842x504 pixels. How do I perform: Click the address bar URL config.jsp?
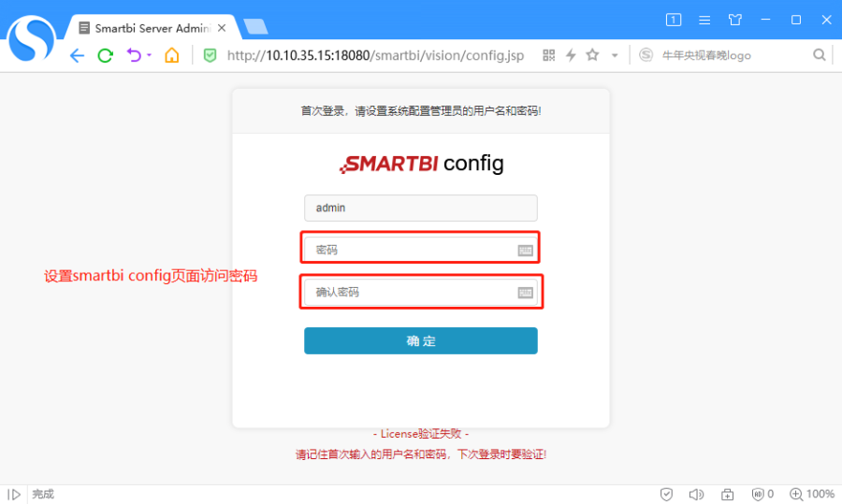point(375,55)
